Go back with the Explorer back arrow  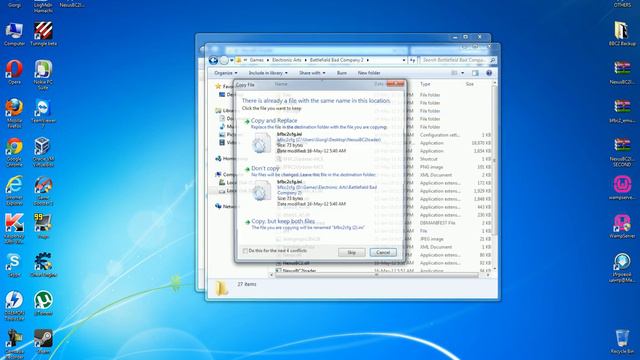click(x=213, y=60)
